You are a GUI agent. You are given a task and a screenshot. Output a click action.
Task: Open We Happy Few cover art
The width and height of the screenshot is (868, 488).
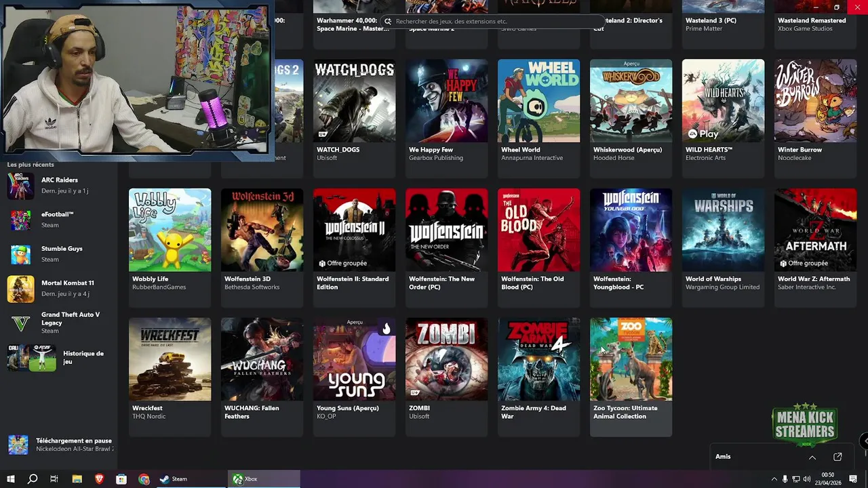tap(446, 101)
